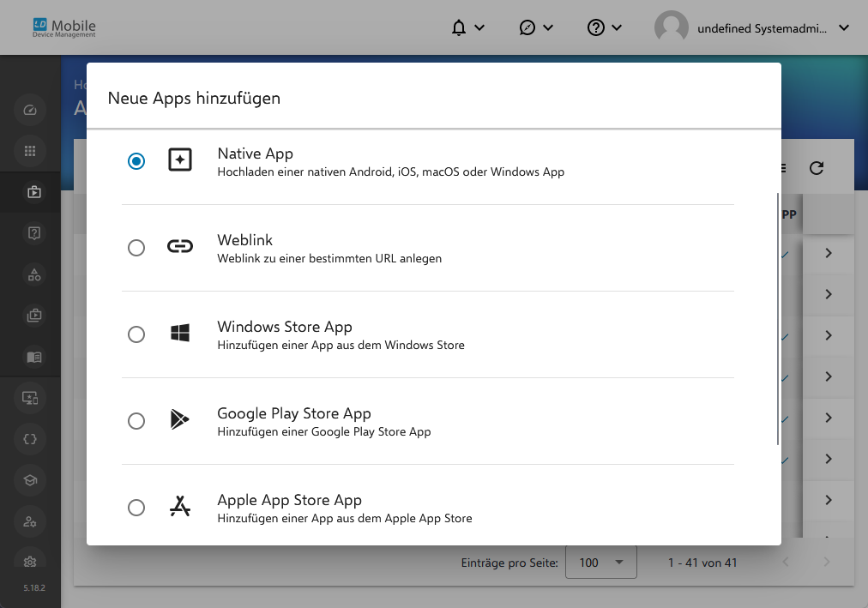Expand the compass menu dropdown arrow
The height and width of the screenshot is (608, 868).
click(548, 27)
